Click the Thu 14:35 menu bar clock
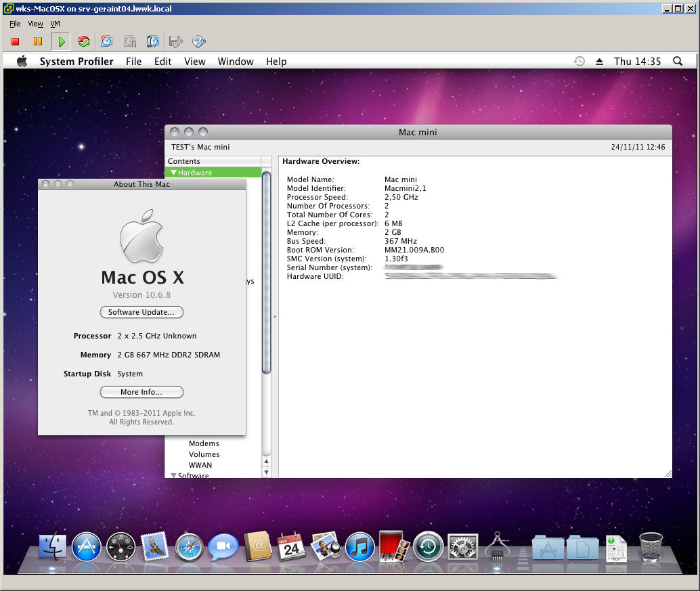Image resolution: width=700 pixels, height=591 pixels. pyautogui.click(x=637, y=61)
